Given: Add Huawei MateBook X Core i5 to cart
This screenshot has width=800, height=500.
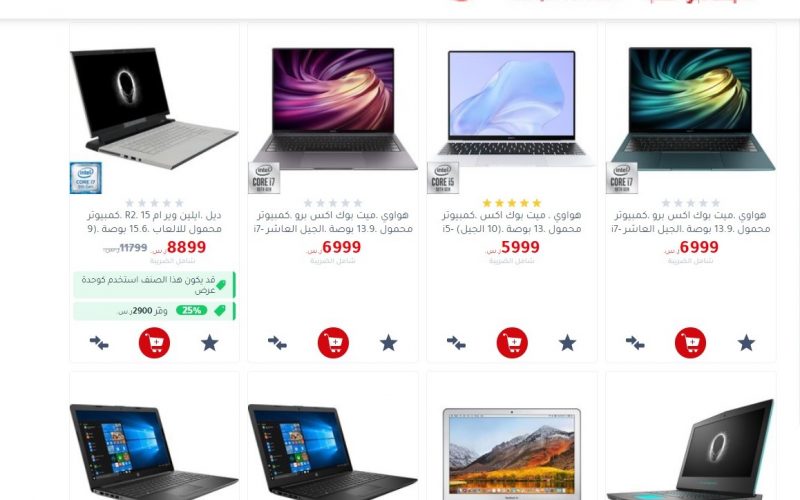Looking at the screenshot, I should tap(512, 342).
